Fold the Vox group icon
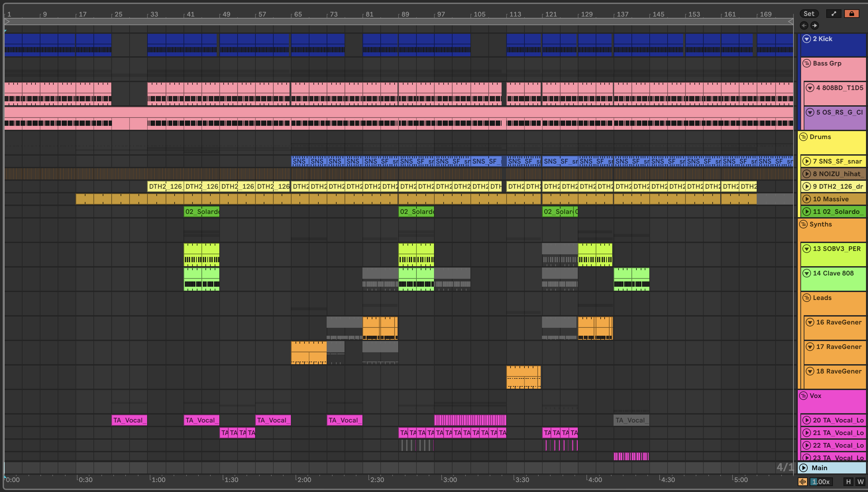 (x=803, y=395)
